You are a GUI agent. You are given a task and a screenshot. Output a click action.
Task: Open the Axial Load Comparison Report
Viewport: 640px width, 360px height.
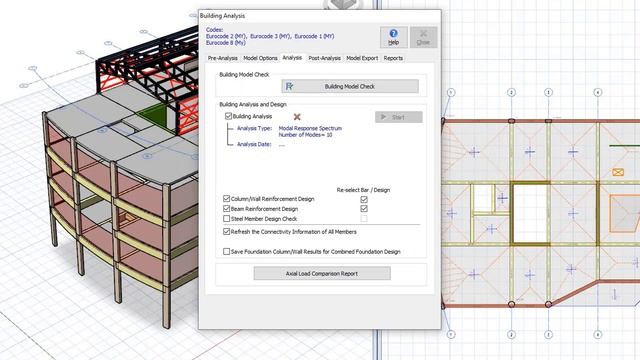(322, 273)
